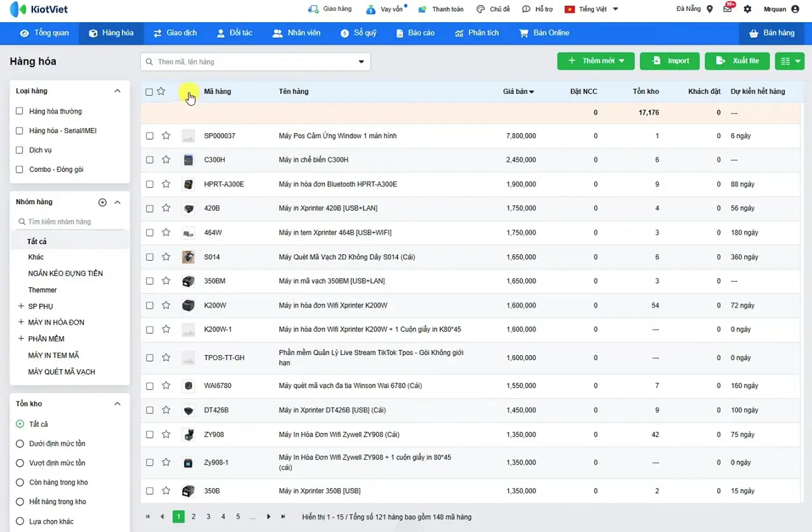Click the next page arrow
The width and height of the screenshot is (812, 532).
[x=269, y=517]
